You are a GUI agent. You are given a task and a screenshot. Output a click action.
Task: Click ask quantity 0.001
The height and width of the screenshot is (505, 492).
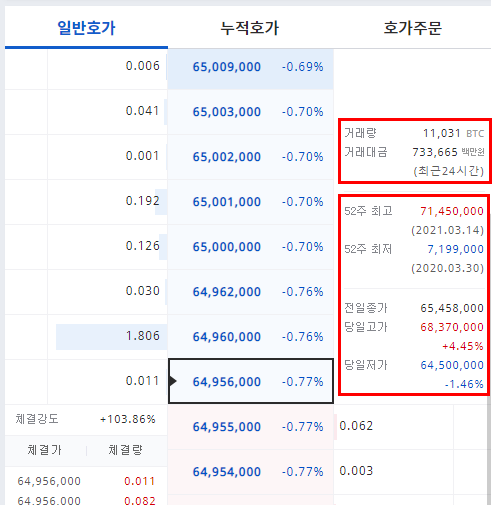[142, 156]
